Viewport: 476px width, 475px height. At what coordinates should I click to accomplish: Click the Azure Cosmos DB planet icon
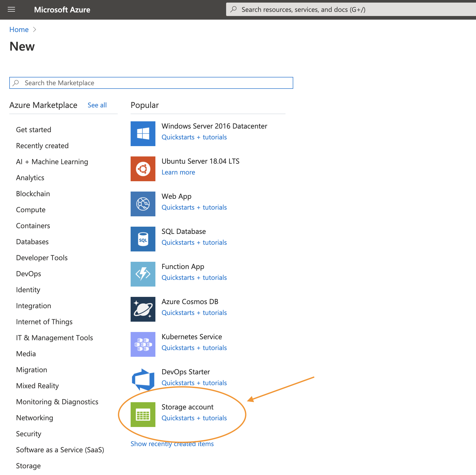[143, 309]
